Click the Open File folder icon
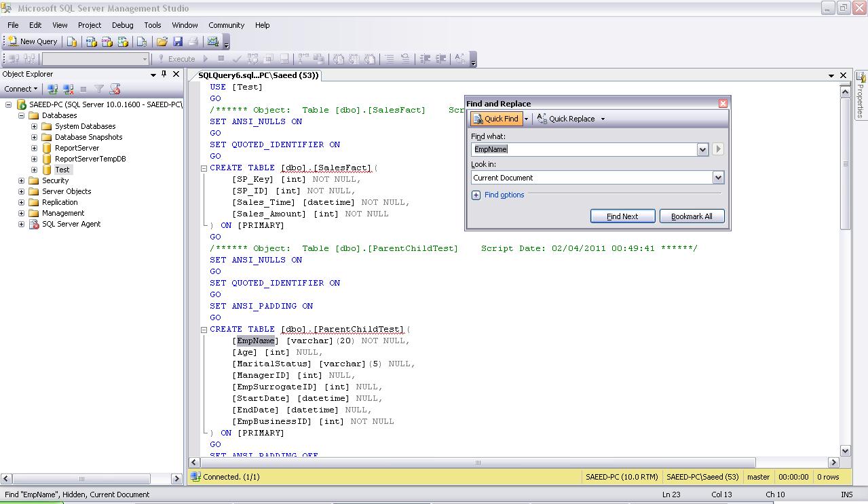Viewport: 868px width, 504px height. 162,41
